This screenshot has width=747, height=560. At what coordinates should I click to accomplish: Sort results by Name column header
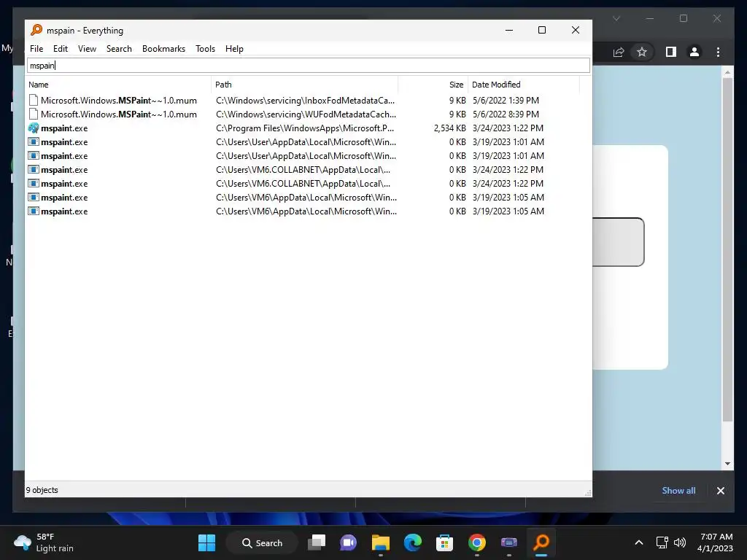(x=118, y=85)
